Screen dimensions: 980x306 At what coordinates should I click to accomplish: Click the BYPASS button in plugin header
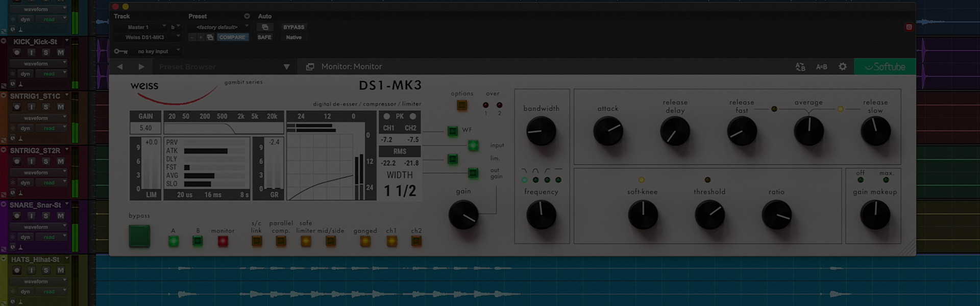coord(293,27)
